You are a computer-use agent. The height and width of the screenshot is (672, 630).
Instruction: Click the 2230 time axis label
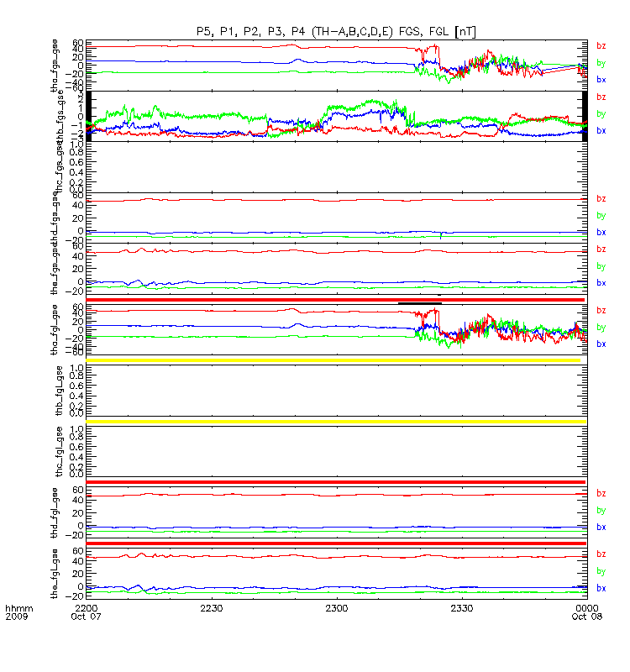point(212,608)
